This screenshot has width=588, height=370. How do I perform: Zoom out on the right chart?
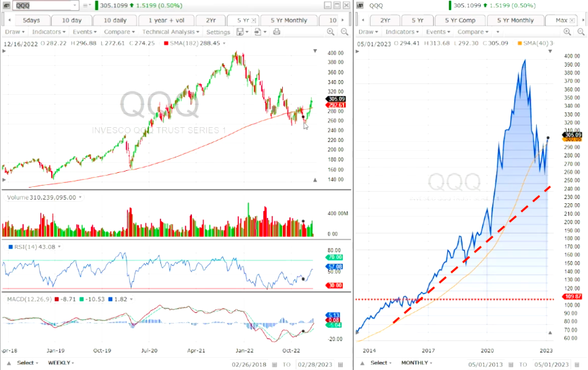581,32
